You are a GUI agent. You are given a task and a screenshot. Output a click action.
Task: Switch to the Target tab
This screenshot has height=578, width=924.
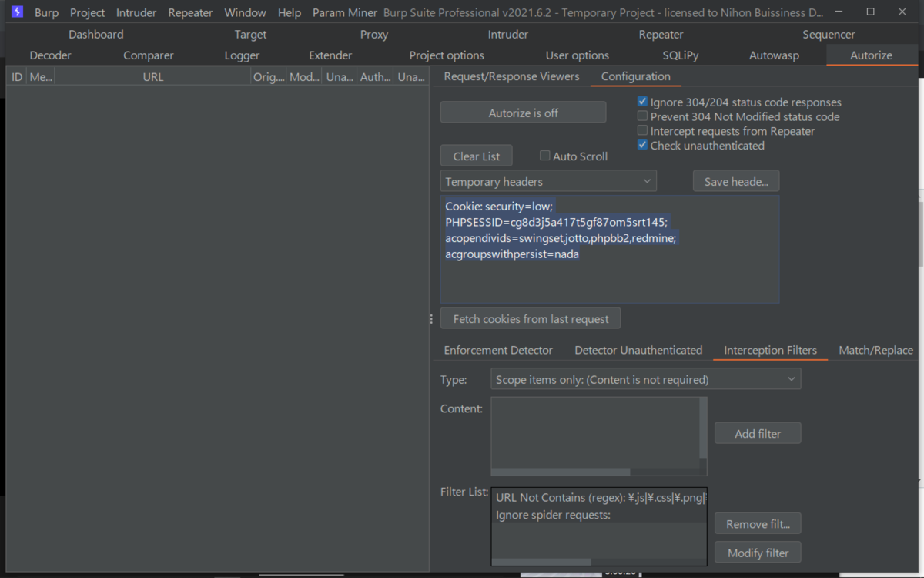tap(250, 35)
